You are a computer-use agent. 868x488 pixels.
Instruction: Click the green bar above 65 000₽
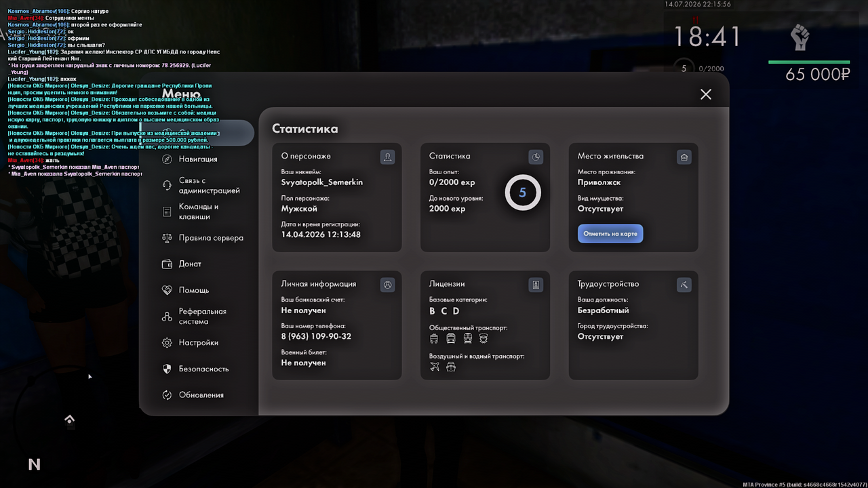coord(809,62)
